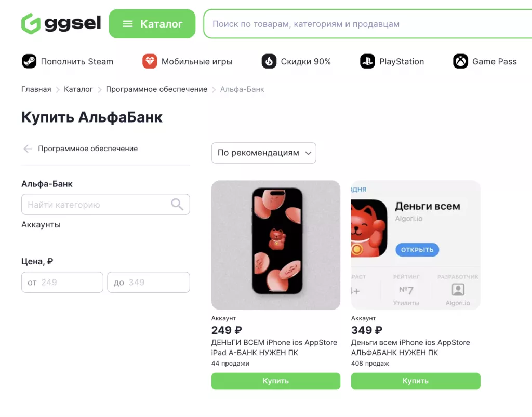Open the По рекомендациям sorting dropdown
This screenshot has width=532, height=417.
pyautogui.click(x=263, y=153)
